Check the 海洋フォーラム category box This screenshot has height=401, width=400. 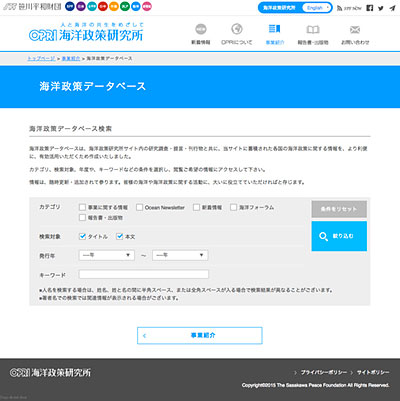[x=233, y=207]
